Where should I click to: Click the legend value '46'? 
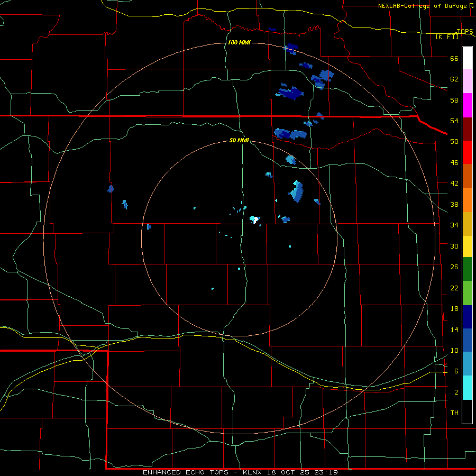coord(454,163)
